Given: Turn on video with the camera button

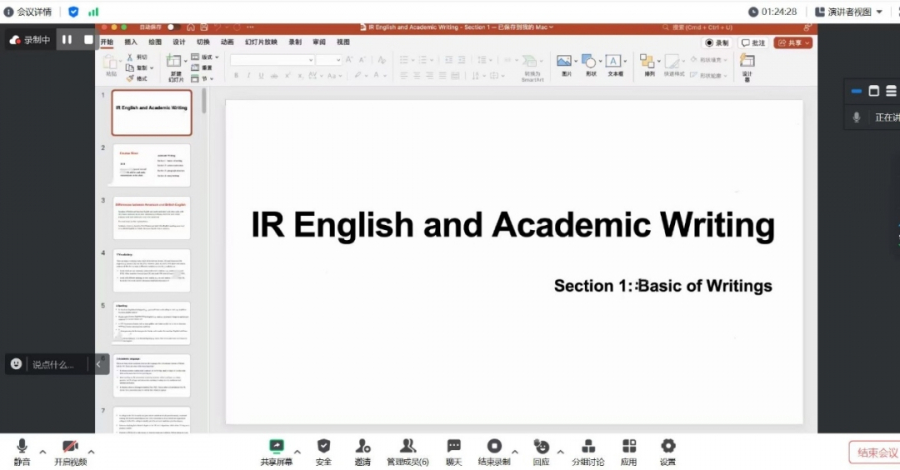Looking at the screenshot, I should 70,447.
